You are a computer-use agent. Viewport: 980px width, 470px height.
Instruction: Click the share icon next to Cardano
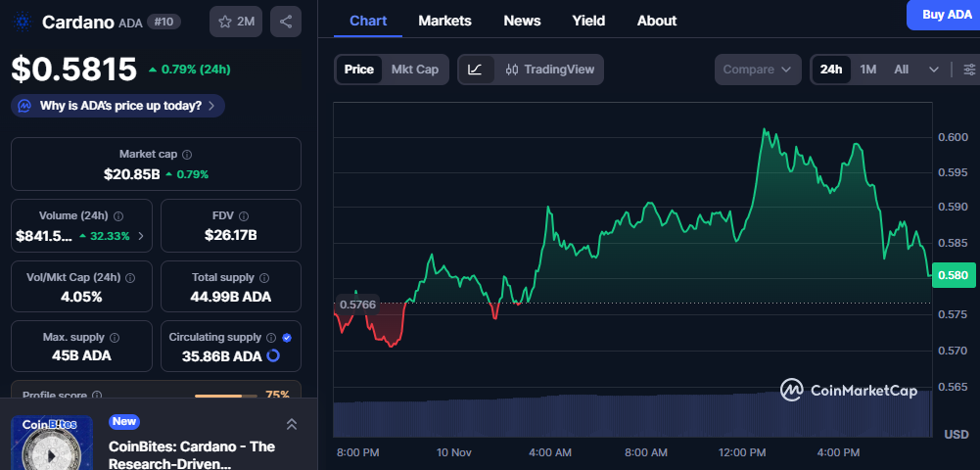click(x=285, y=22)
